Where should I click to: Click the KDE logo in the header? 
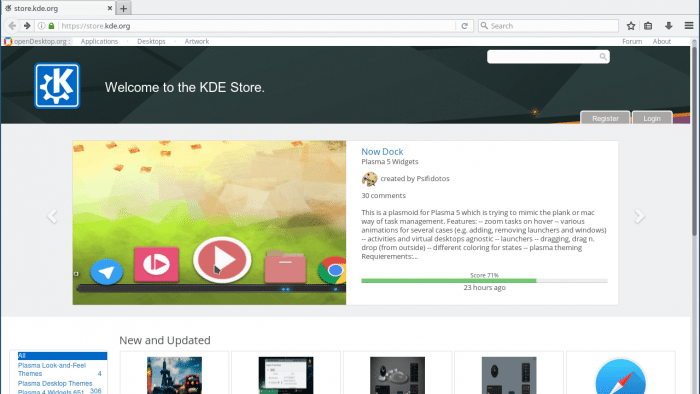tap(57, 86)
